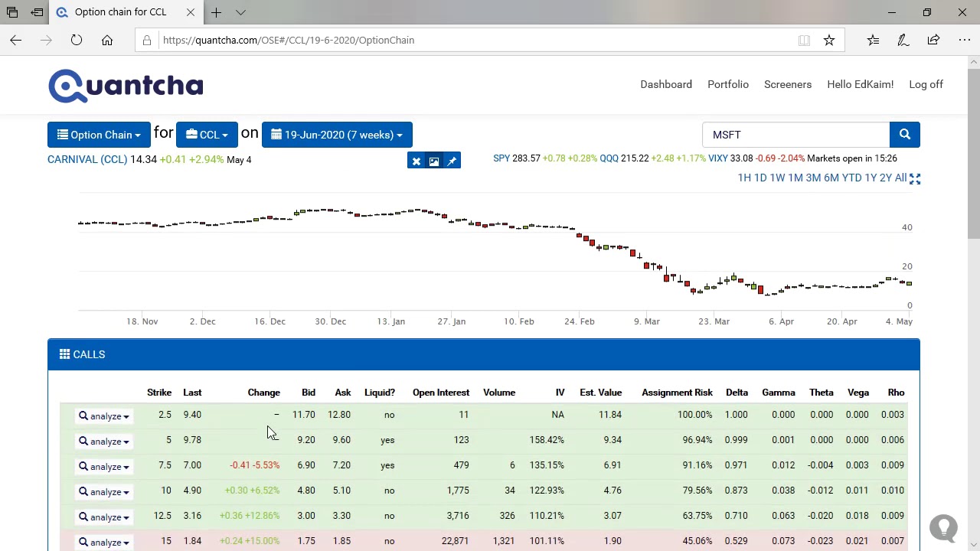Click the Open Interest column header

(441, 393)
